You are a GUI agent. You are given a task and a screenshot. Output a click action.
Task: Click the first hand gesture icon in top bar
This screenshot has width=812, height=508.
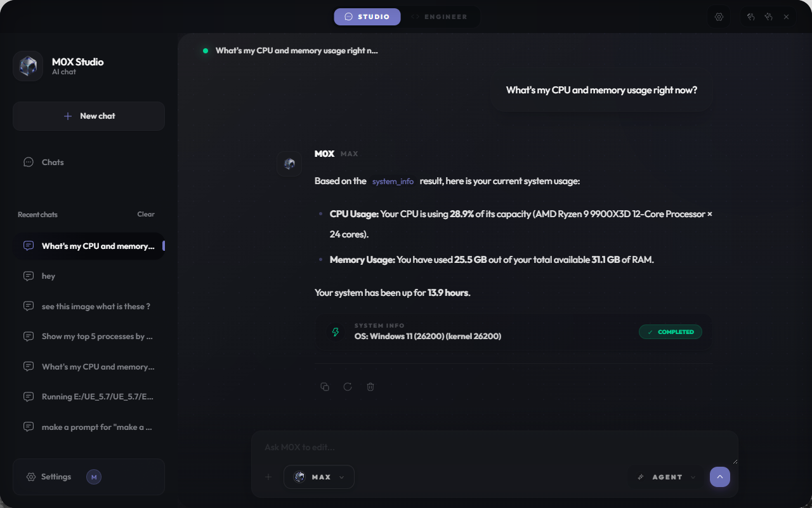[x=750, y=17]
